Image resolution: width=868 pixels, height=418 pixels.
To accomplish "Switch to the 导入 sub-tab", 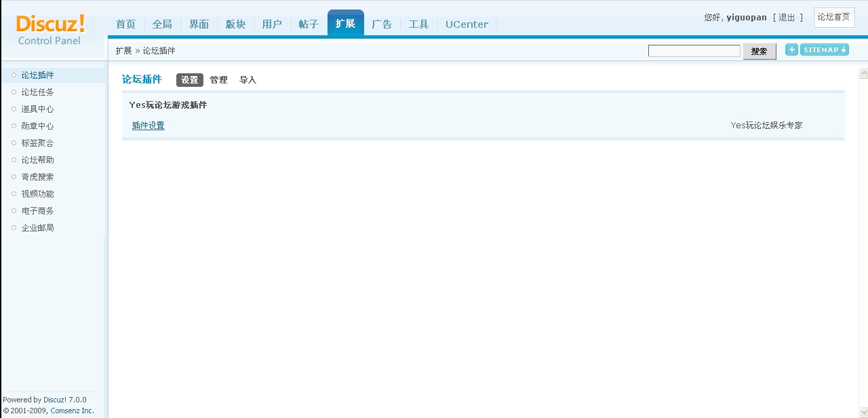I will click(248, 80).
